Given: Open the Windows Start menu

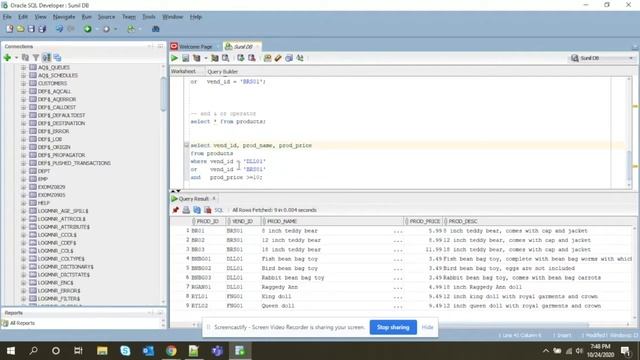Looking at the screenshot, I should point(11,351).
